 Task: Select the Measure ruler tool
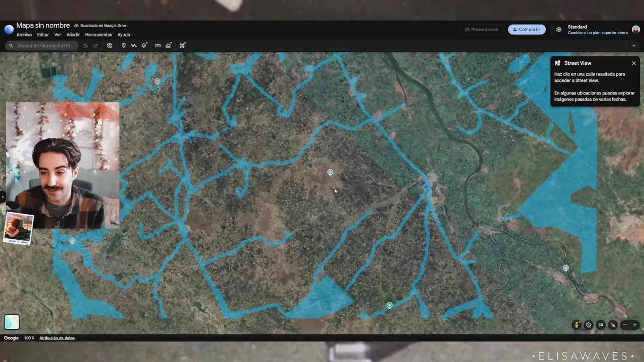[158, 45]
